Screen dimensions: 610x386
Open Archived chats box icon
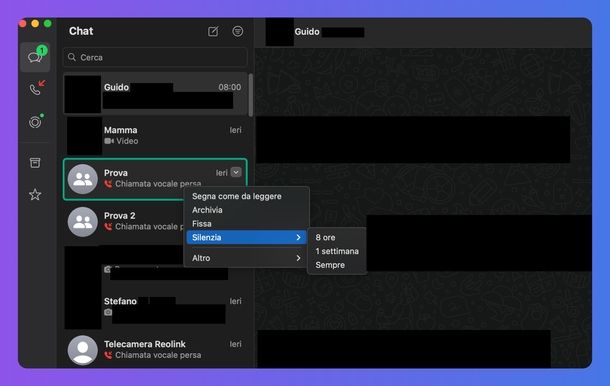(x=35, y=162)
